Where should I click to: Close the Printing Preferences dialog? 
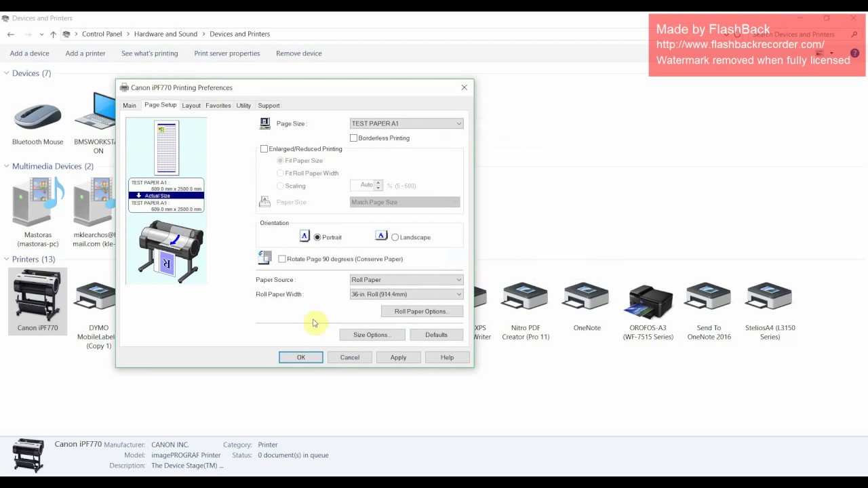pos(464,87)
